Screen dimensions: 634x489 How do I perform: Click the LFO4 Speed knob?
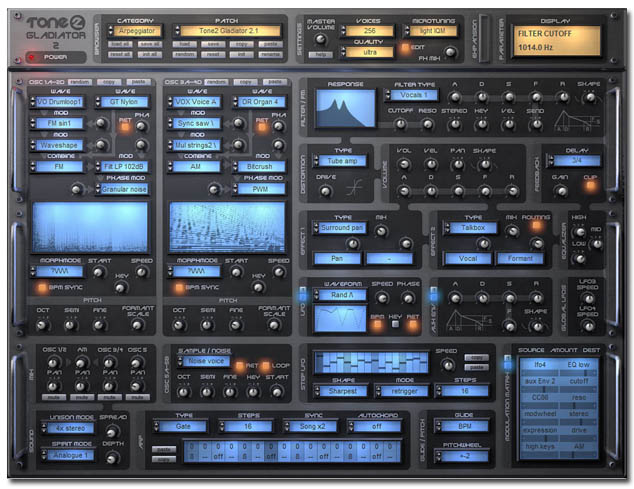point(589,325)
